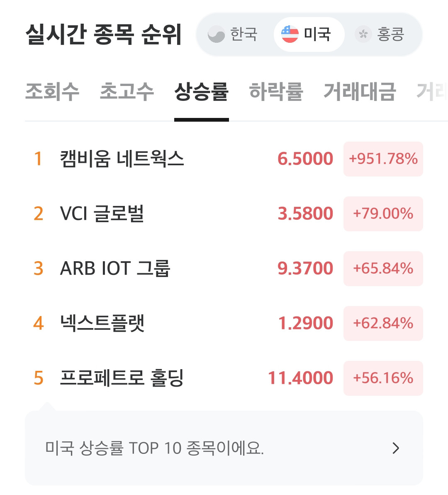
Task: Open the partially hidden tab after 거래대금
Action: (432, 92)
